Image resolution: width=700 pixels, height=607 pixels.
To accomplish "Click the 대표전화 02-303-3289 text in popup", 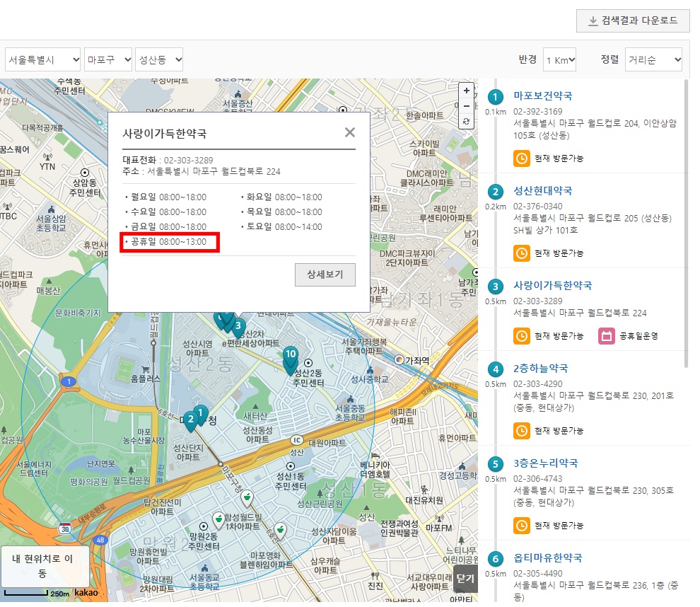I will tap(168, 160).
